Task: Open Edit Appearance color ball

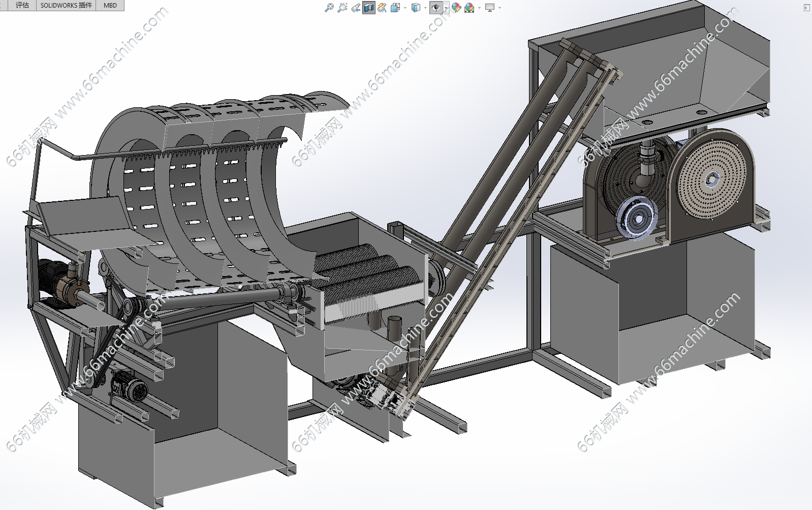Action: (x=456, y=8)
